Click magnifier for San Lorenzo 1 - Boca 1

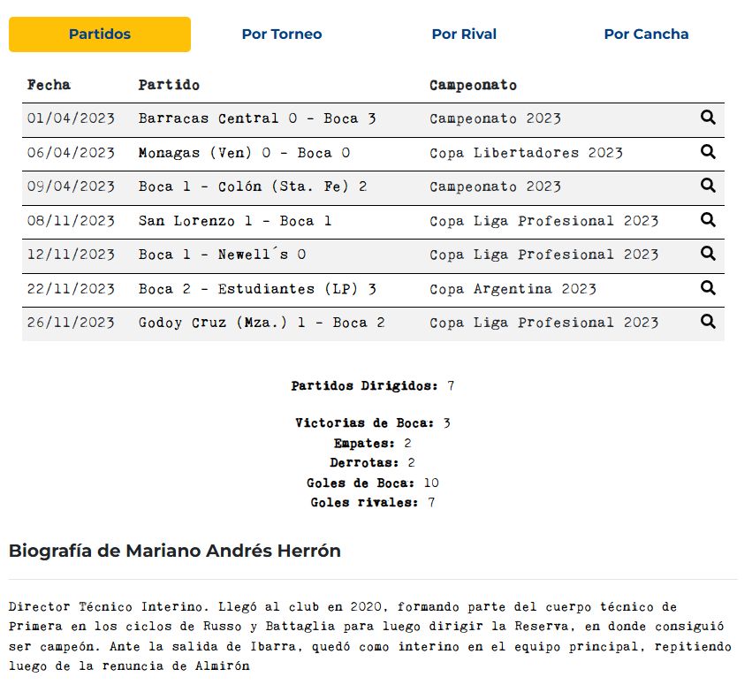(708, 220)
